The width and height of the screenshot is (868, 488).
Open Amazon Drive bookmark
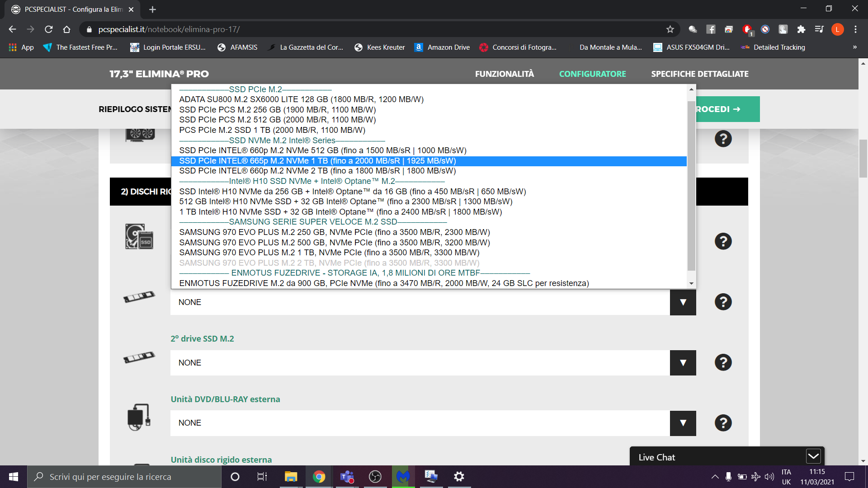[x=442, y=47]
